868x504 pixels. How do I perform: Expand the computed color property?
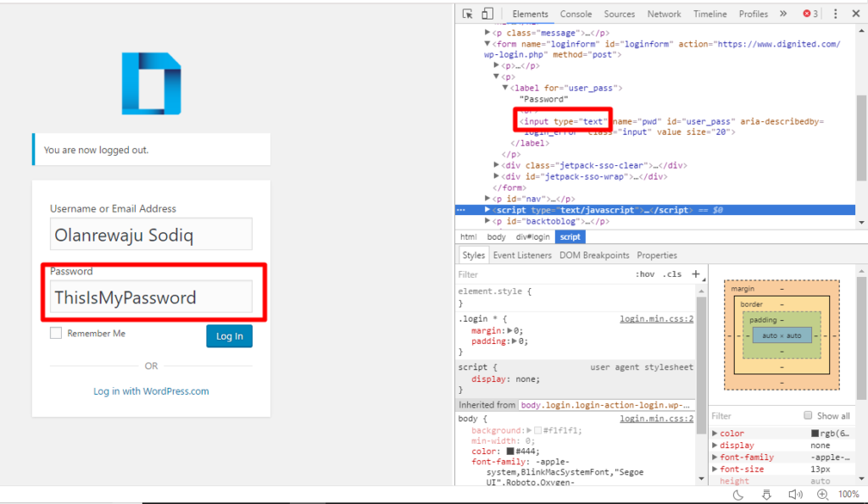[x=715, y=433]
